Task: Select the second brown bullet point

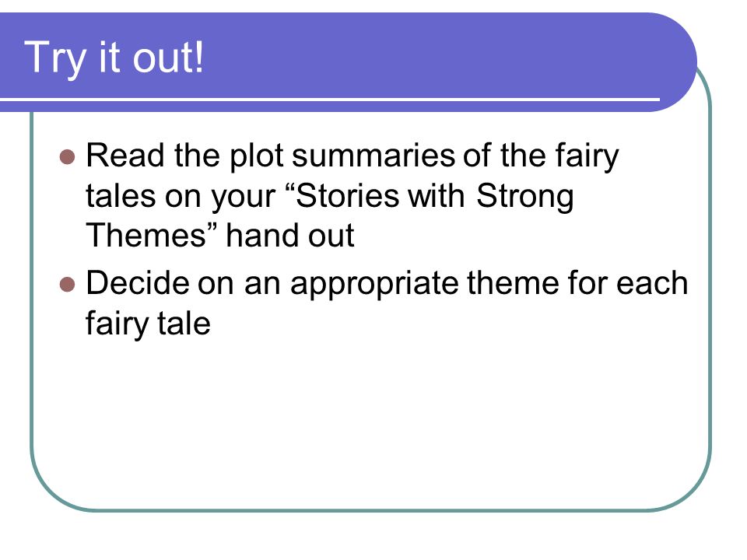Action: click(x=68, y=285)
